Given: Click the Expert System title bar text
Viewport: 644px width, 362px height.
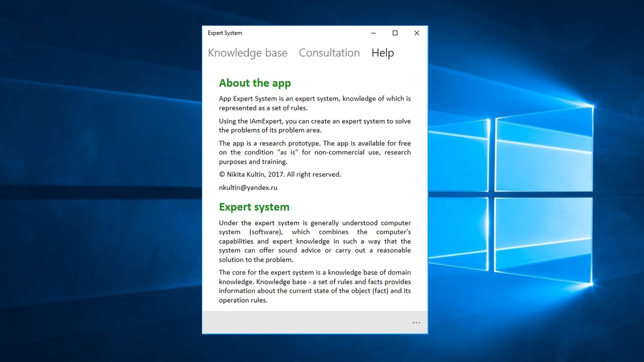Looking at the screenshot, I should [x=225, y=33].
